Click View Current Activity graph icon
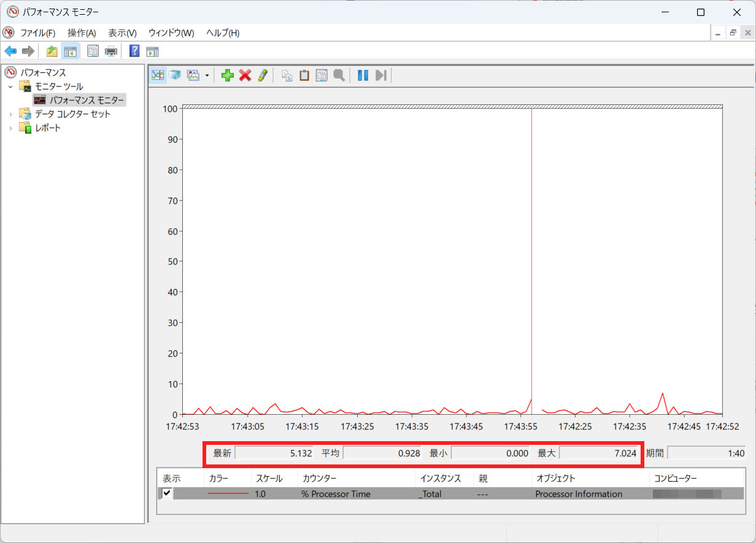 point(158,75)
